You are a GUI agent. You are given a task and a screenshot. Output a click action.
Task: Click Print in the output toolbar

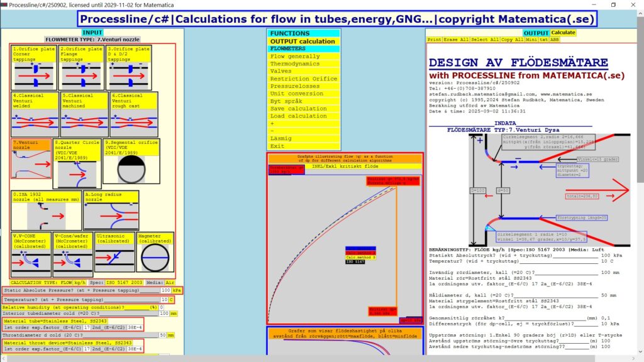[434, 40]
